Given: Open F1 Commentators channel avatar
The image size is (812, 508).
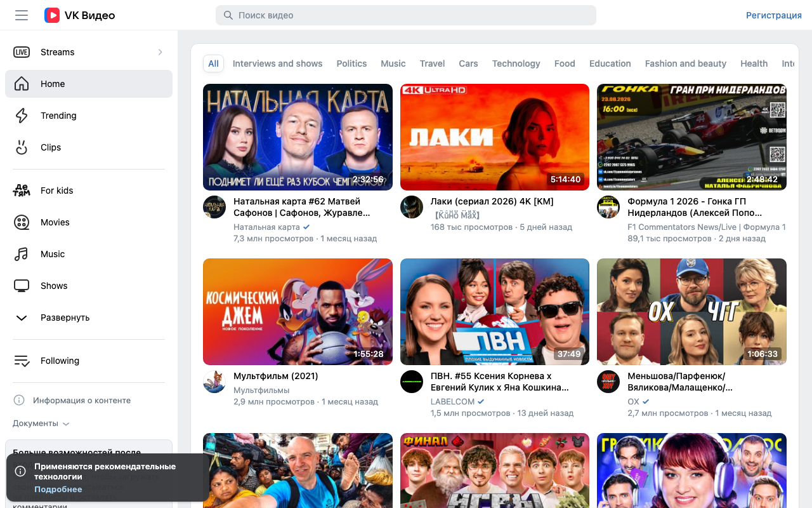Looking at the screenshot, I should pos(608,207).
